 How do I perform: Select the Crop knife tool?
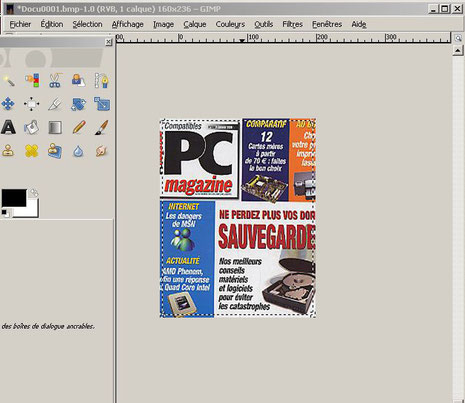tap(55, 104)
